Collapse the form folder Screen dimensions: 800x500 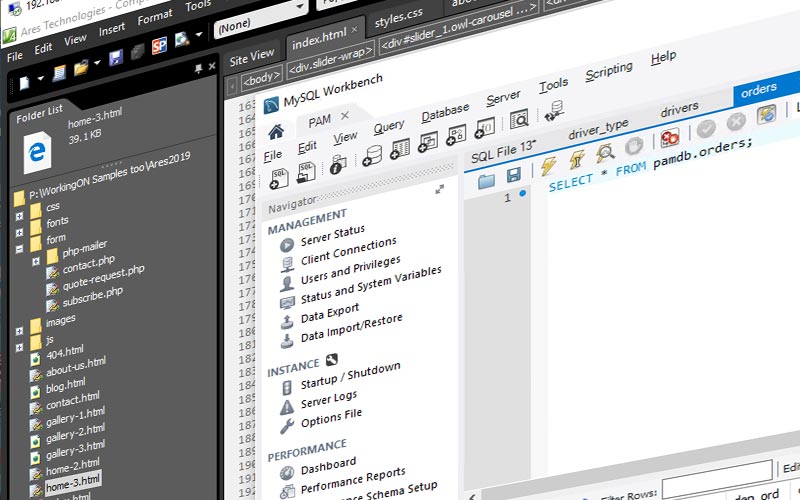(x=19, y=249)
